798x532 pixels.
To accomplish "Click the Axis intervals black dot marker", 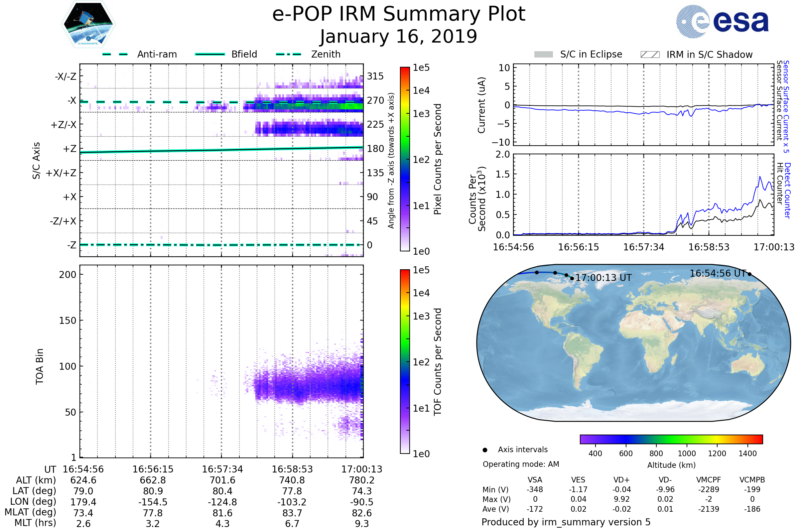I will 485,450.
